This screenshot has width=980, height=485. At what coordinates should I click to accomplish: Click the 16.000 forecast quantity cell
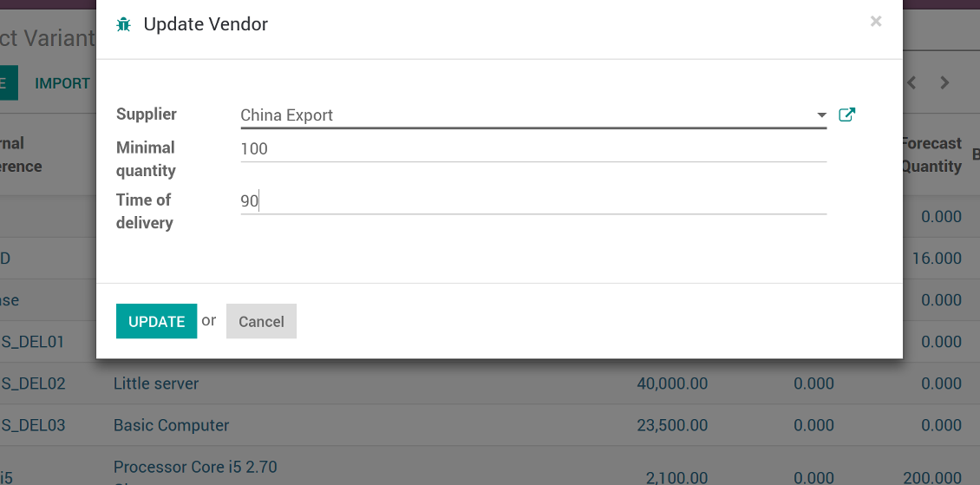(938, 259)
